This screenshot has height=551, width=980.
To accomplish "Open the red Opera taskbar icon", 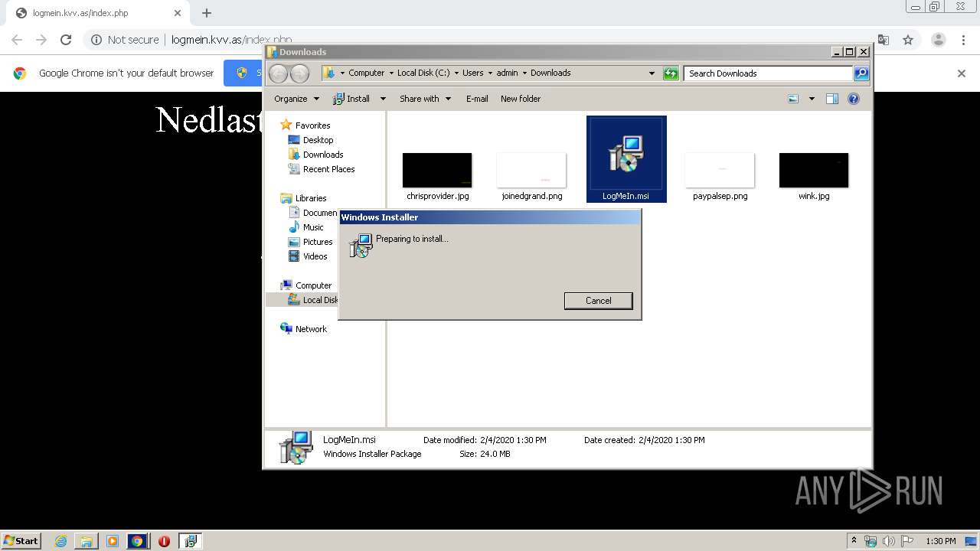I will (x=164, y=541).
